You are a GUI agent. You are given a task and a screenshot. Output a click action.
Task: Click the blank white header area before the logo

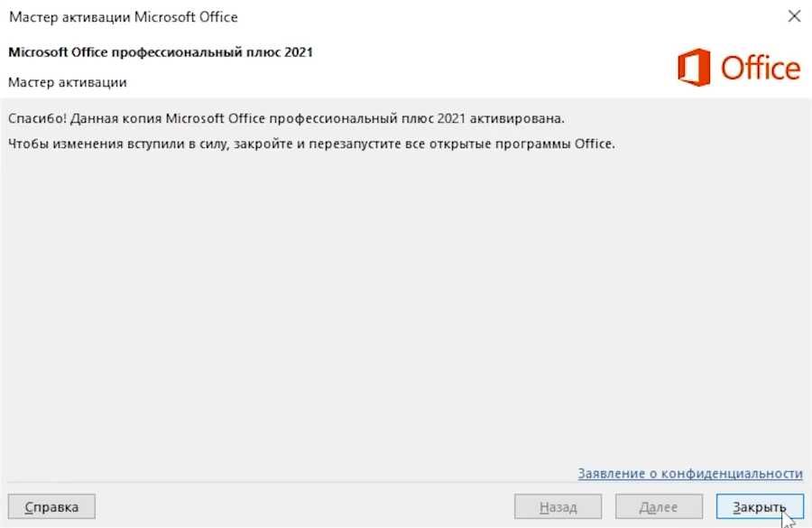point(496,68)
